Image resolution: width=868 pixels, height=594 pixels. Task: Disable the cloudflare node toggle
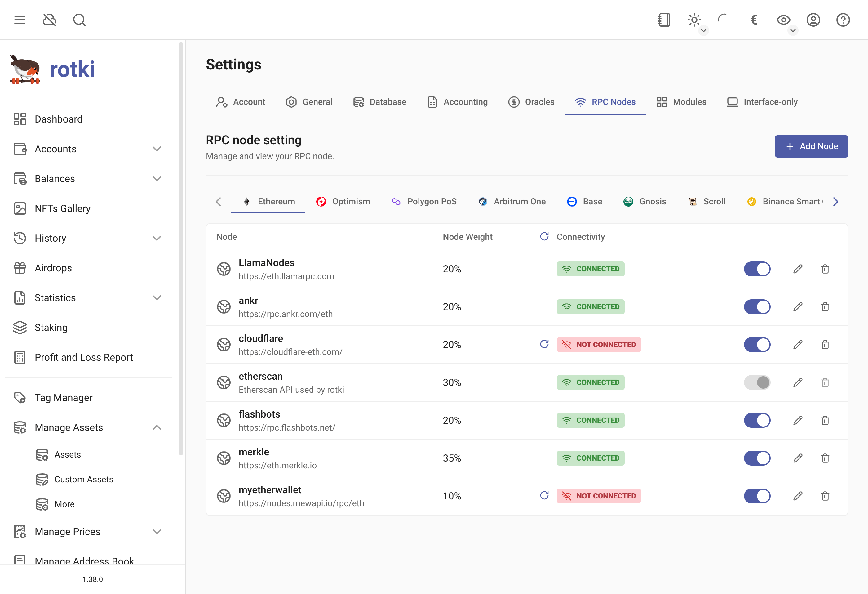pyautogui.click(x=757, y=344)
